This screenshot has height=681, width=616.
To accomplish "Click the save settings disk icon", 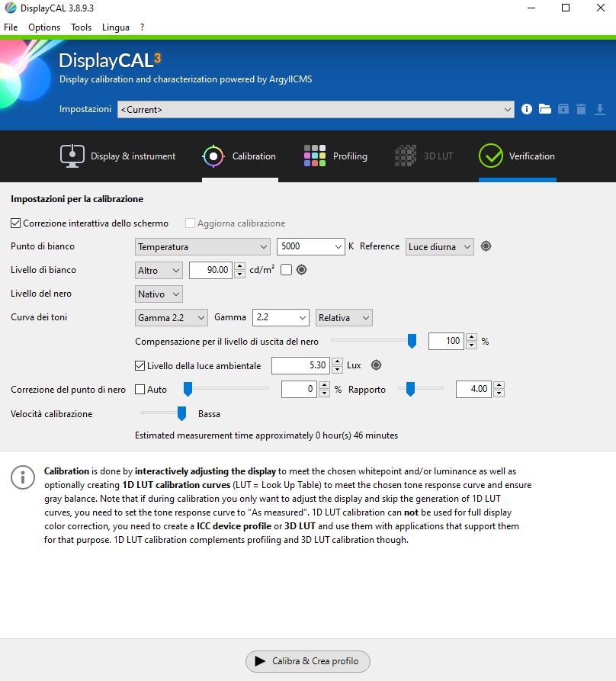I will click(x=563, y=109).
